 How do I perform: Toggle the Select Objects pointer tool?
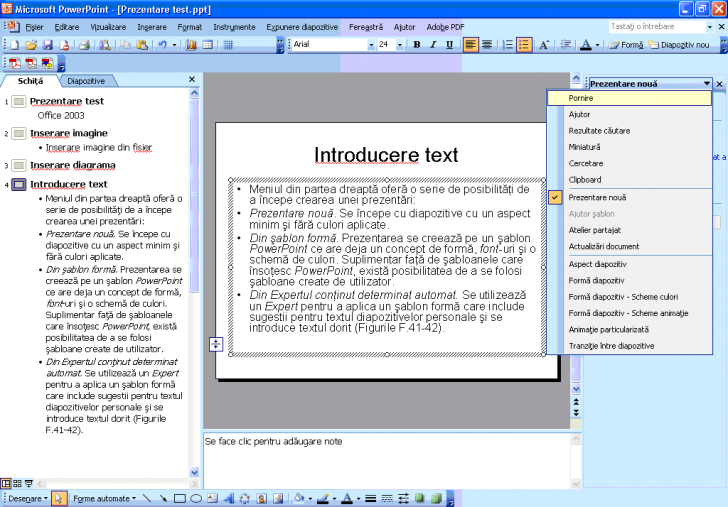(x=58, y=498)
